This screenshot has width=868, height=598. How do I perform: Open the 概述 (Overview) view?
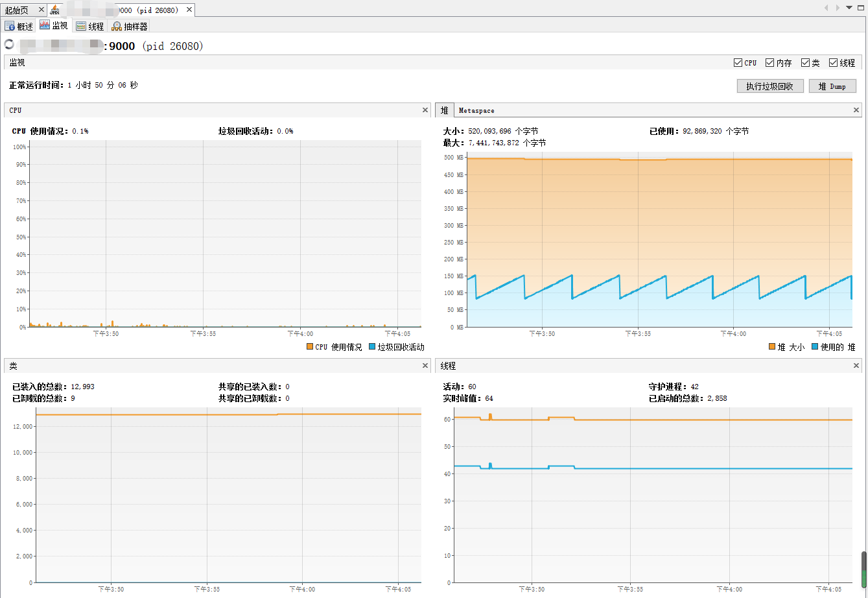tap(19, 26)
